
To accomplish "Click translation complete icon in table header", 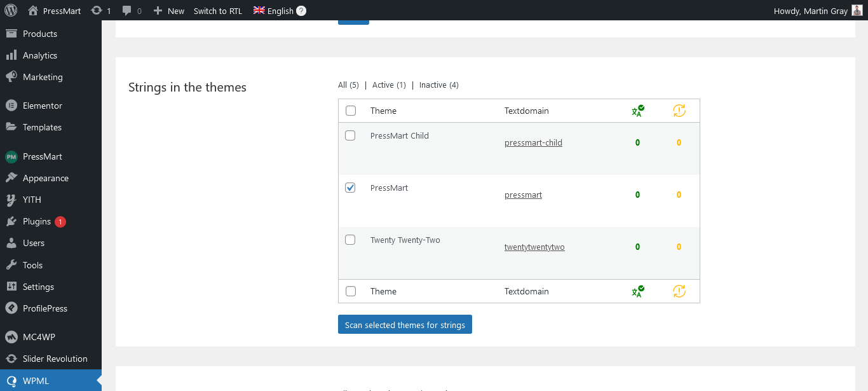I will 637,111.
